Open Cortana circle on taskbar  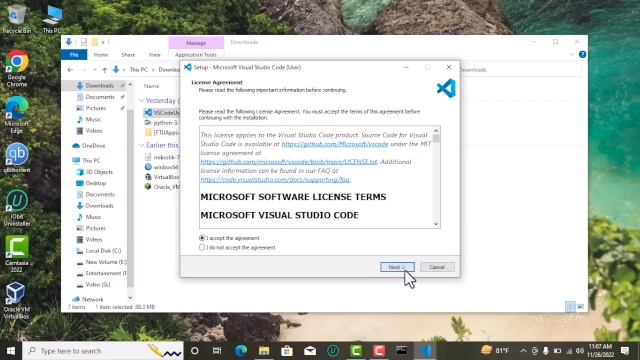point(195,351)
